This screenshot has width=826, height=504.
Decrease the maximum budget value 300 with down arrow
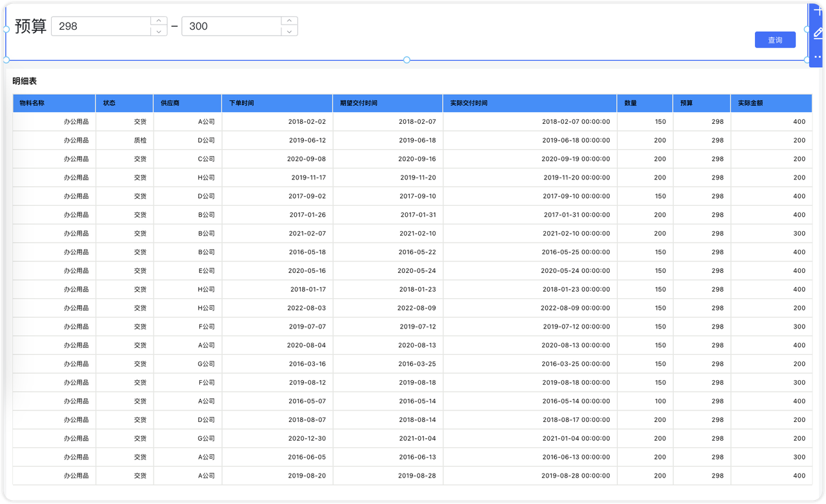pos(290,31)
